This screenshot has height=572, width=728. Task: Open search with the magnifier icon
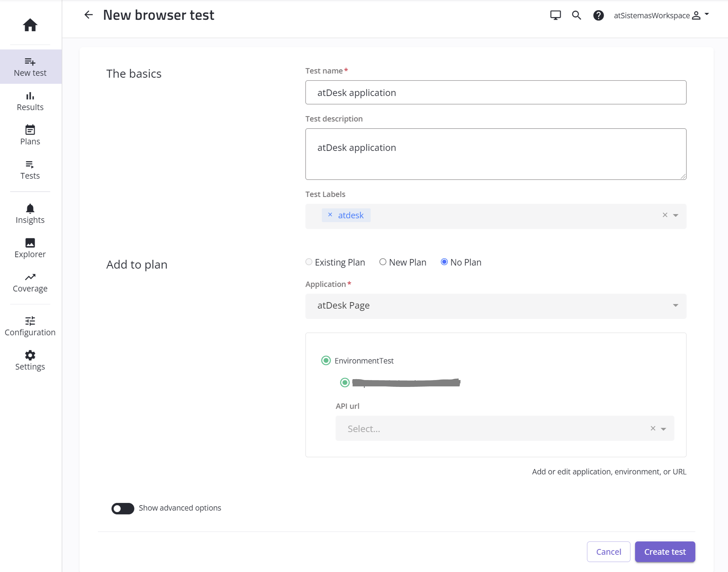(577, 16)
